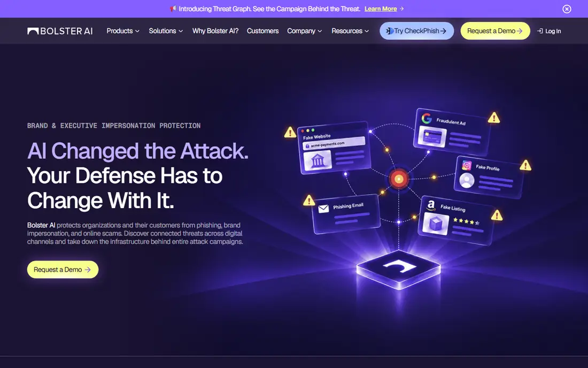Click the Instagram icon on Fake Profile
This screenshot has width=588, height=368.
pos(467,165)
